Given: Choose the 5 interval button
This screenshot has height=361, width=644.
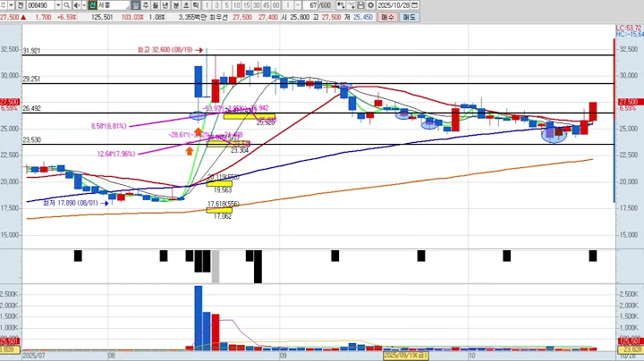Looking at the screenshot, I should click(226, 5).
